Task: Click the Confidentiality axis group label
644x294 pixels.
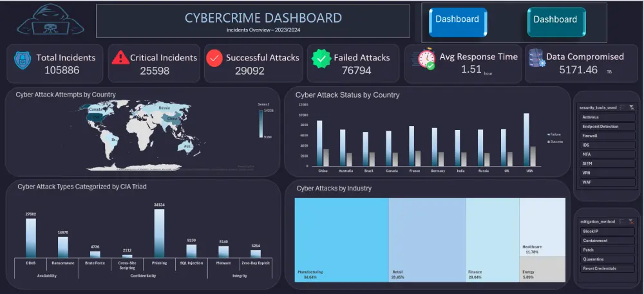Action: tap(143, 276)
